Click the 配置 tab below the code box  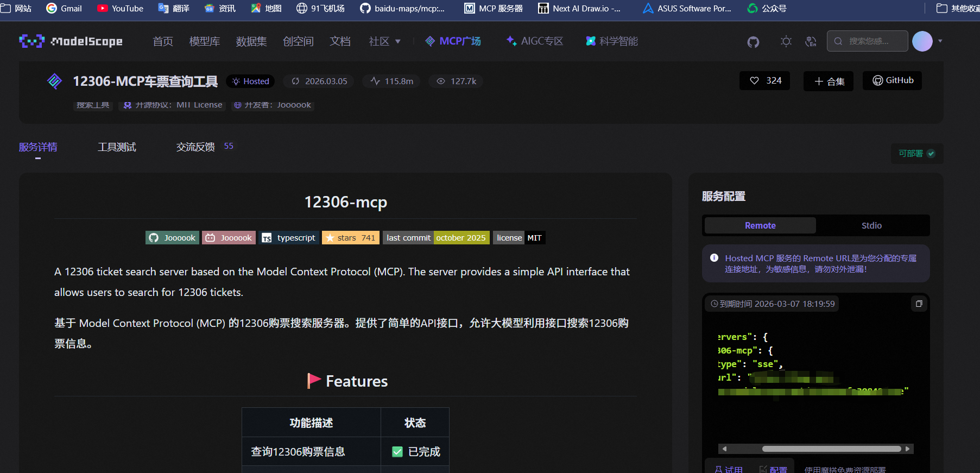773,469
